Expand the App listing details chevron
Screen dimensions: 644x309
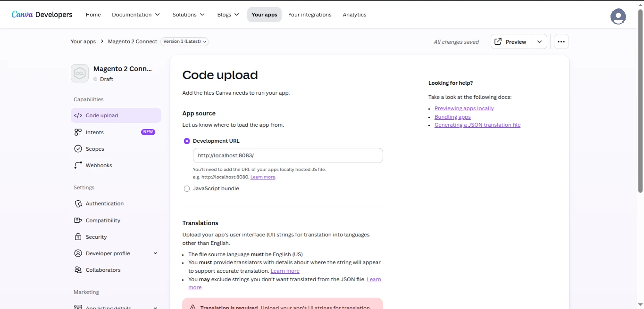(155, 307)
